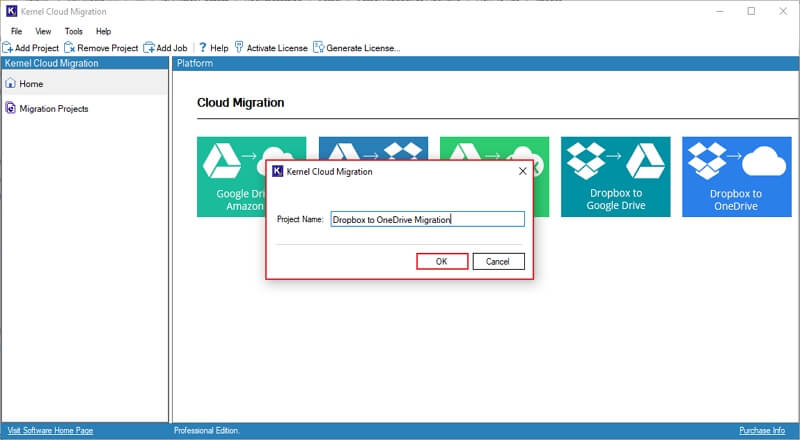Select the Dropbox to OneDrive tile

tap(737, 177)
